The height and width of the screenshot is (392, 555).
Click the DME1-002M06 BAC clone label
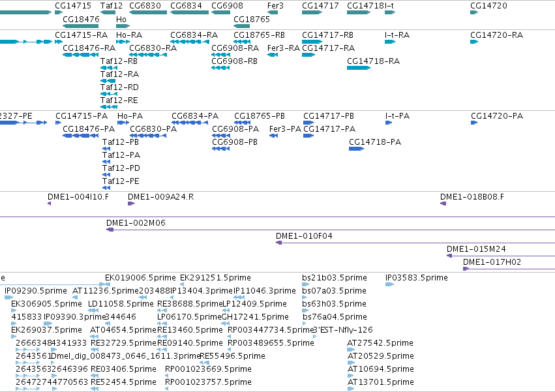point(136,223)
